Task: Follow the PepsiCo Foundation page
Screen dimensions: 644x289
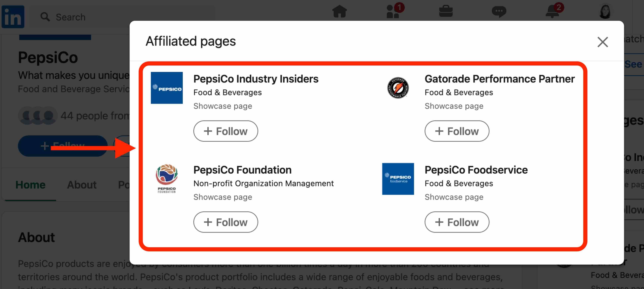Action: 225,222
